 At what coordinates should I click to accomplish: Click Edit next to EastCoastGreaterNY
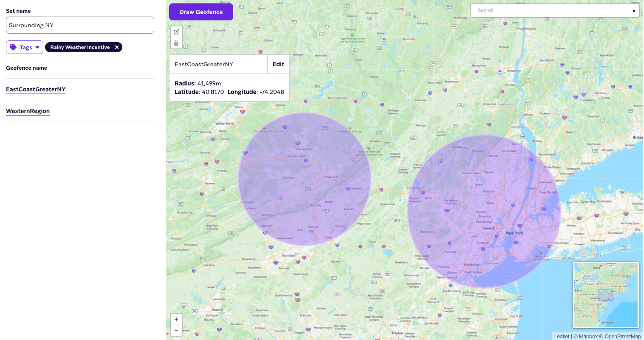[x=278, y=64]
